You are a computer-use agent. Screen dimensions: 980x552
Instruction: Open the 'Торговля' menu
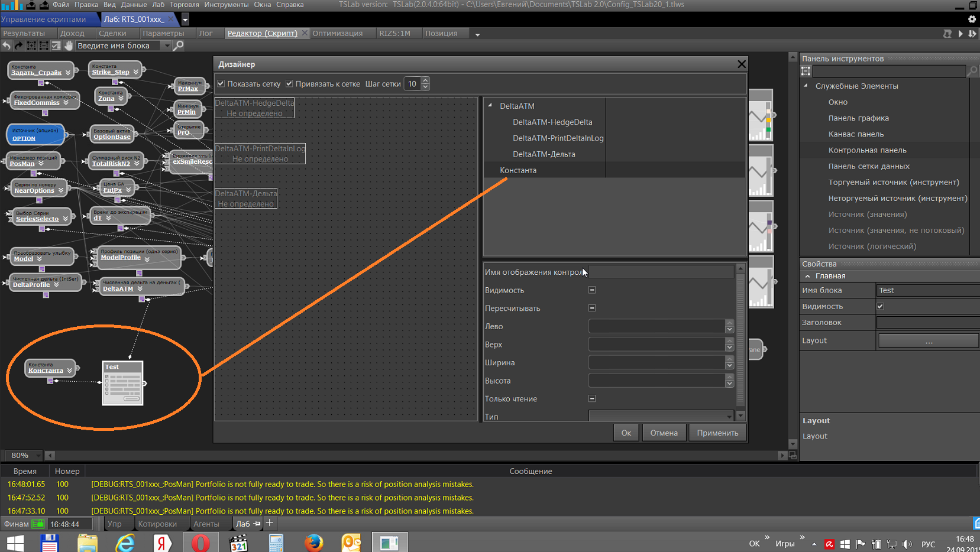[x=184, y=5]
